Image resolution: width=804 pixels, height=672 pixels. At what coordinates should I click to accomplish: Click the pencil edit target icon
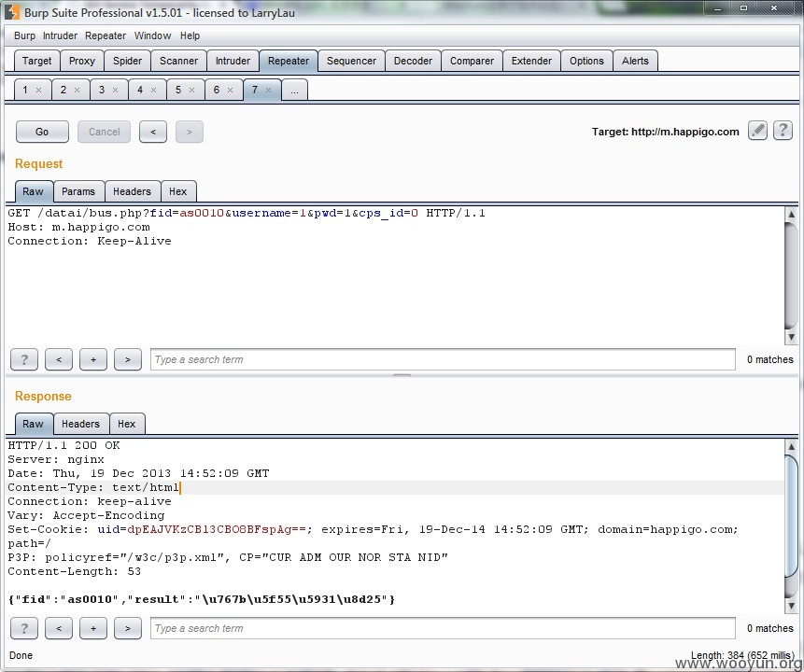(x=757, y=131)
